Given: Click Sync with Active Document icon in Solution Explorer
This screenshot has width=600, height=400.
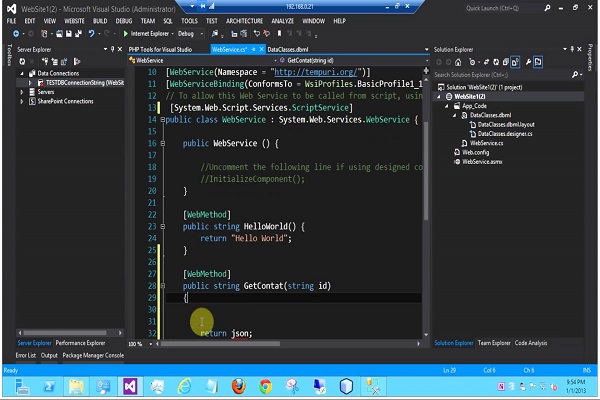Looking at the screenshot, I should [486, 62].
